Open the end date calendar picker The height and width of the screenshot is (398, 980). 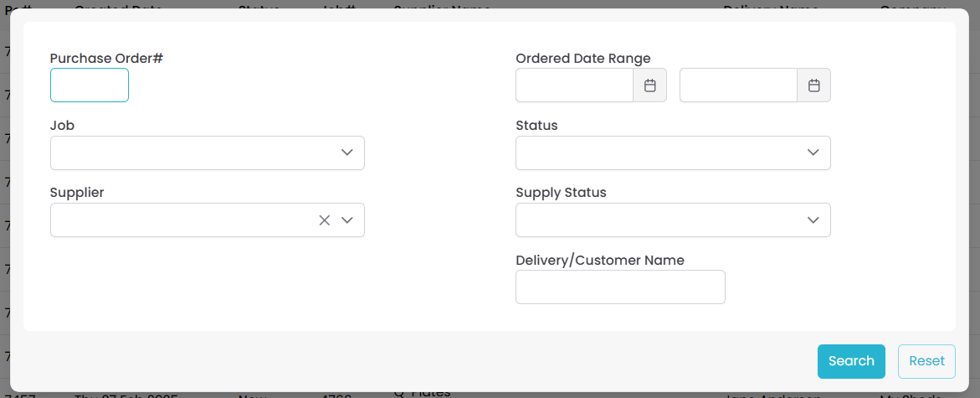[813, 85]
